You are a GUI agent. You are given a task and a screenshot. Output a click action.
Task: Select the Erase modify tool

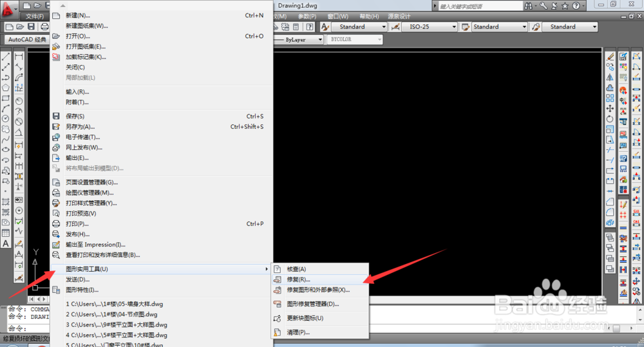610,56
